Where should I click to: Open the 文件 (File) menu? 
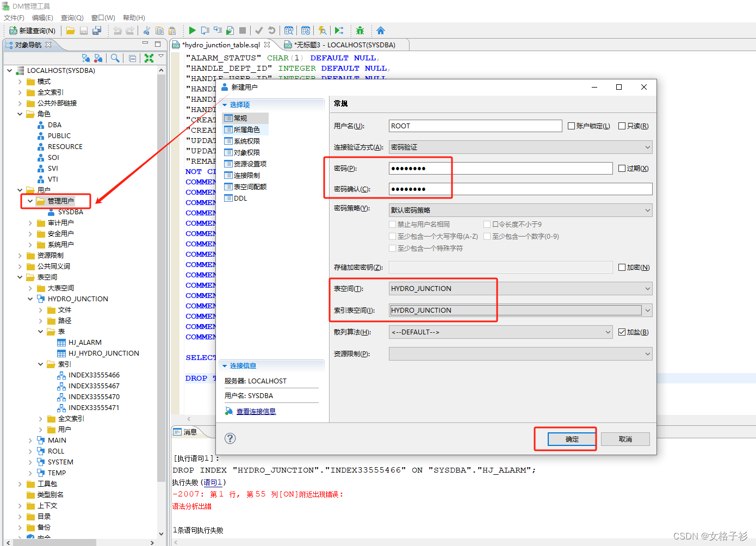click(14, 17)
